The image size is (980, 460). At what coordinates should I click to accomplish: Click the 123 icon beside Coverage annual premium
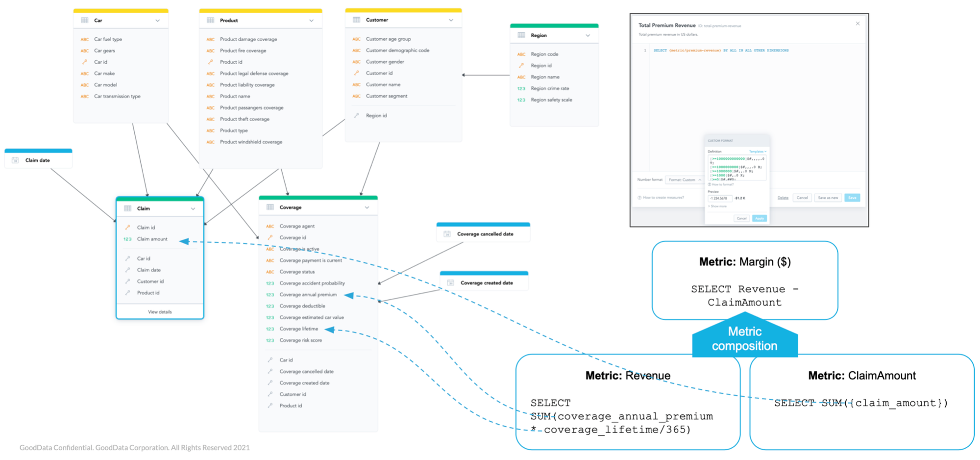click(x=271, y=294)
